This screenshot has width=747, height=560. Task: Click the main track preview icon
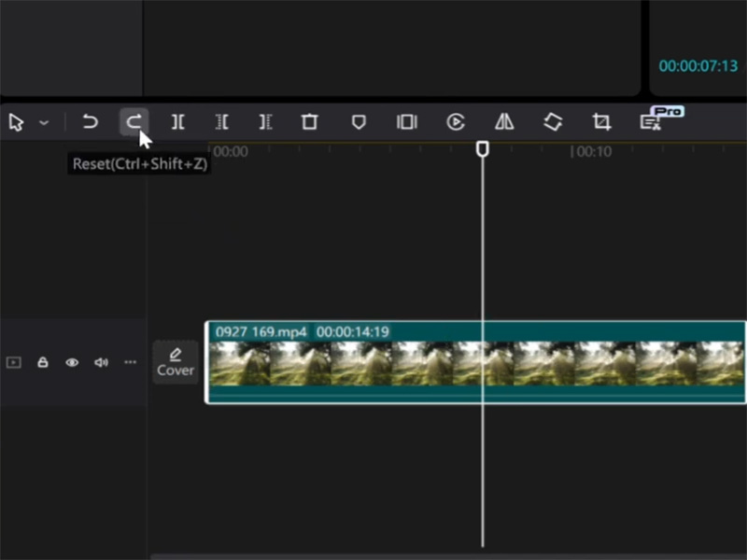tap(13, 363)
